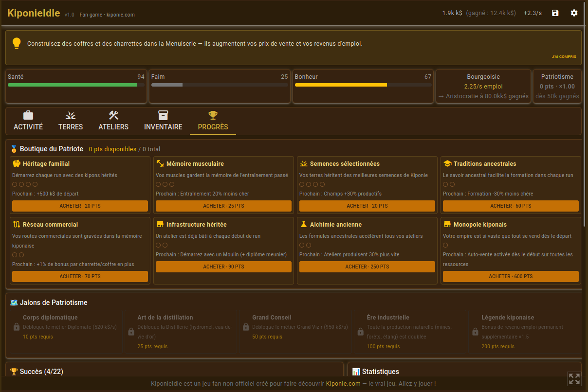Click the +2.3/s income rate
This screenshot has width=588, height=392.
533,13
